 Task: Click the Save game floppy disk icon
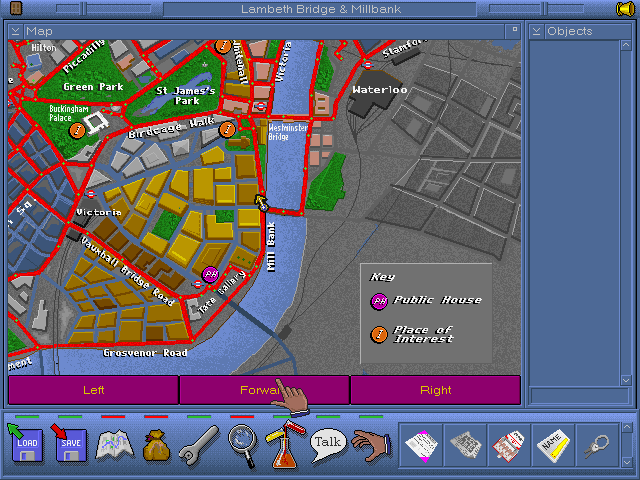(69, 444)
